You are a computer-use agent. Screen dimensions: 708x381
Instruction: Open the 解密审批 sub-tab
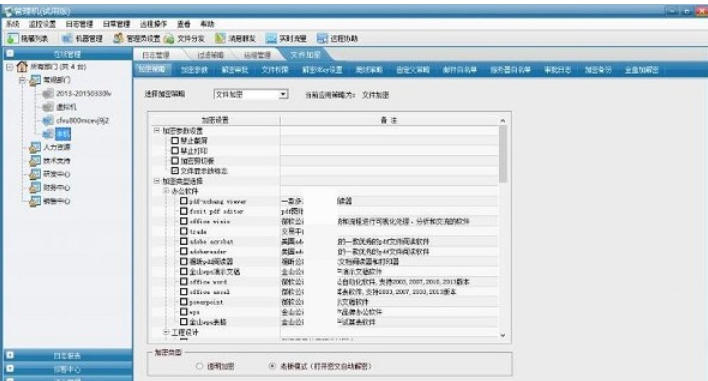[x=235, y=70]
